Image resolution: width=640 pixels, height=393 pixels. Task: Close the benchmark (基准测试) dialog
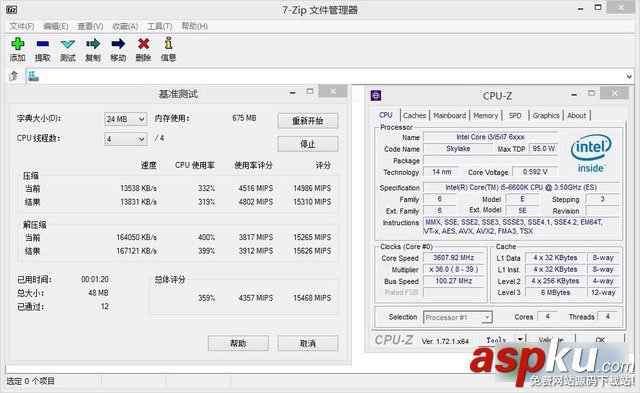coord(333,91)
